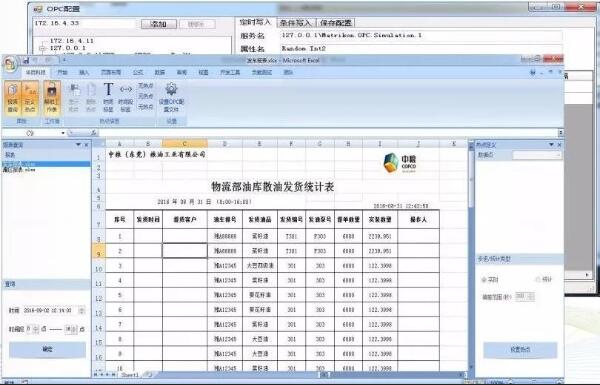Click the 确定 button in the query panel

47,349
